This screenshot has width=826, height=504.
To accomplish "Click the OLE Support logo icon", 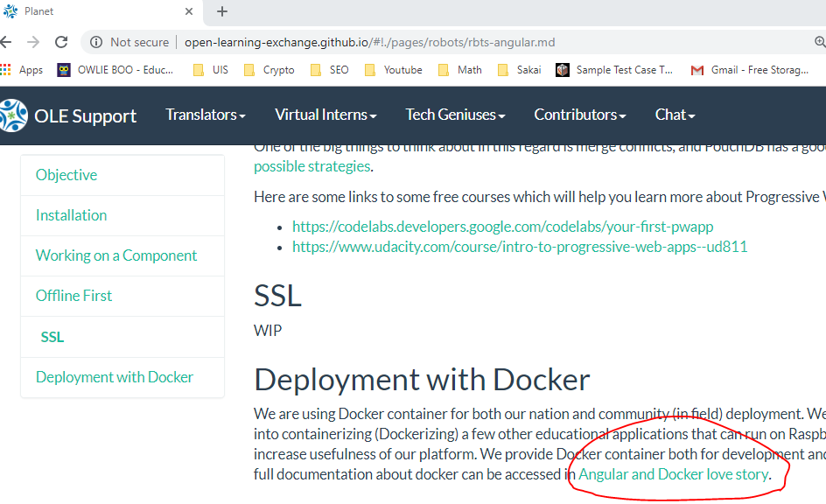I will pos(12,115).
